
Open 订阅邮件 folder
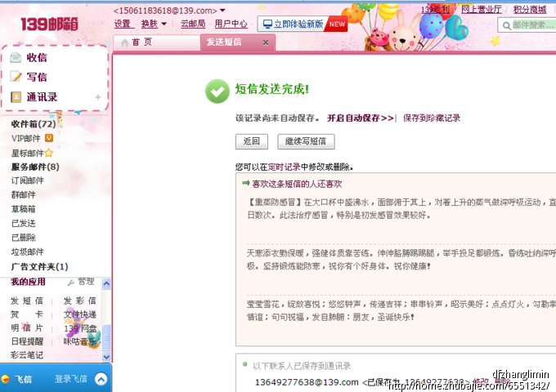(27, 180)
